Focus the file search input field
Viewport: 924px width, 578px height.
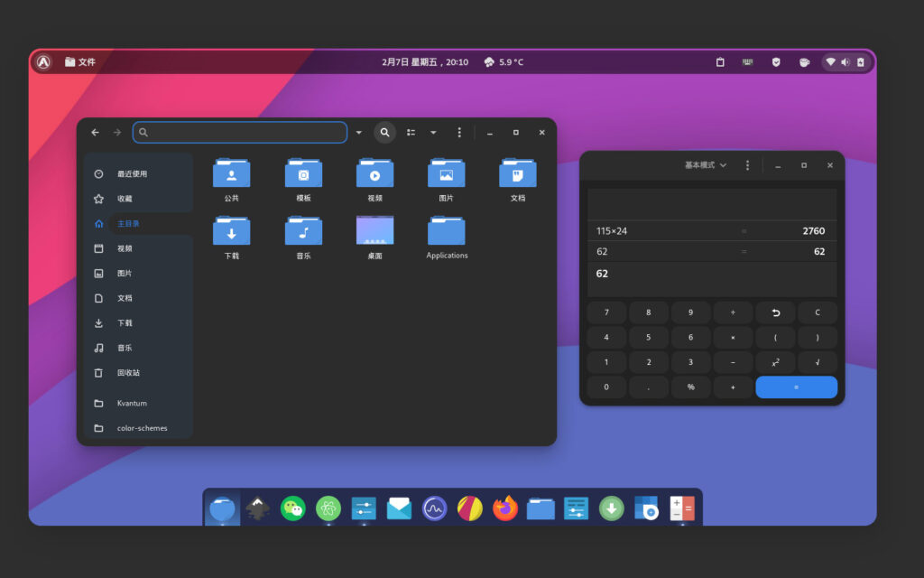click(240, 133)
